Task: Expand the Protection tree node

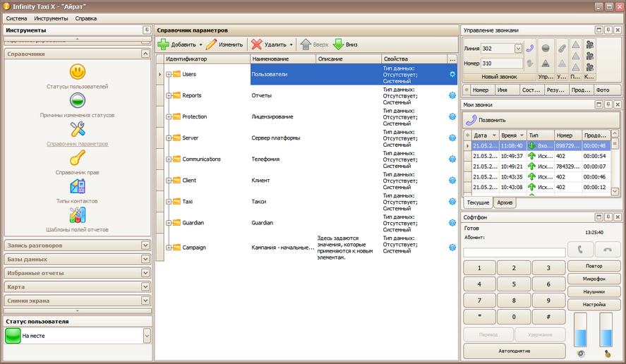Action: tap(169, 116)
